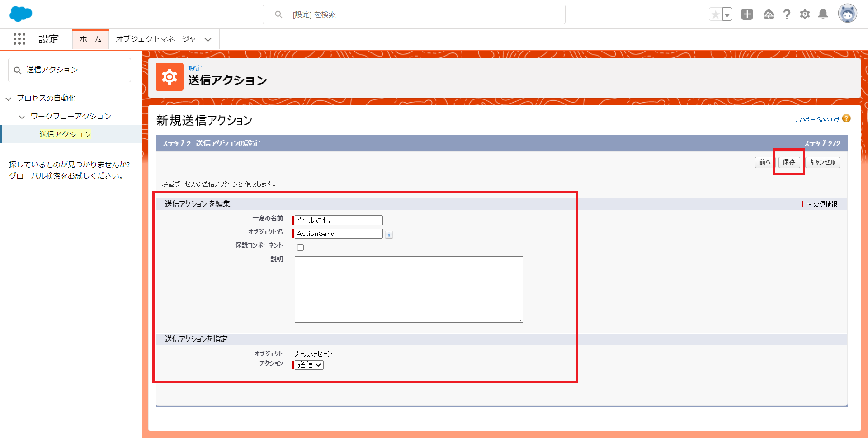The height and width of the screenshot is (438, 868).
Task: Open the help question mark icon
Action: point(787,14)
